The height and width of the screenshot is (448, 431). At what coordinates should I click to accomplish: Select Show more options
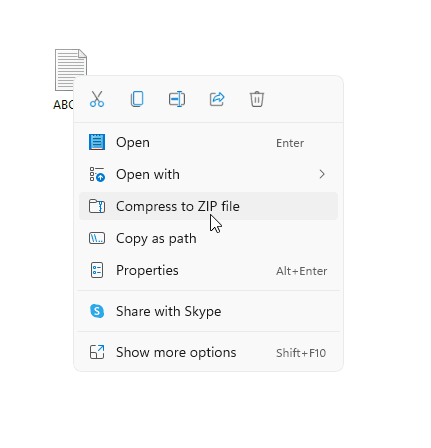(208, 352)
